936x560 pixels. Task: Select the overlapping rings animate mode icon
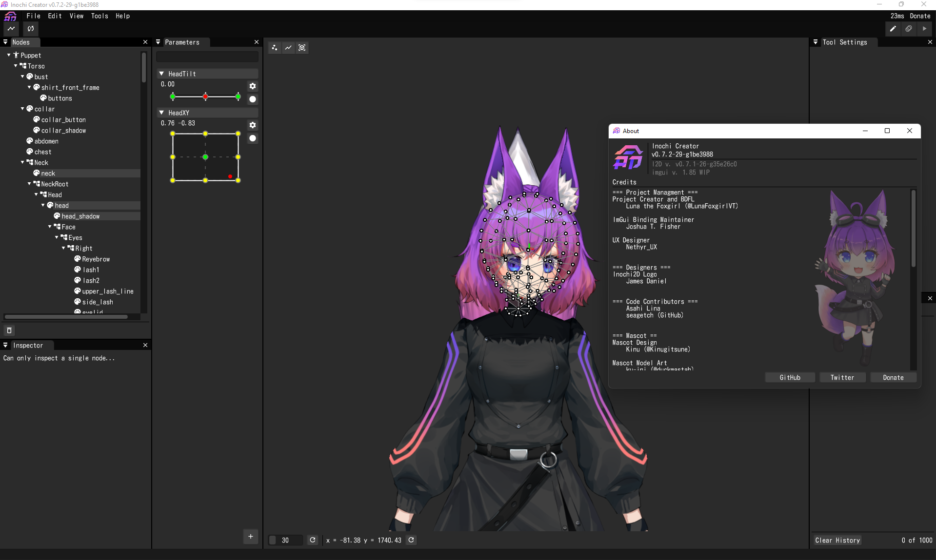tap(909, 29)
